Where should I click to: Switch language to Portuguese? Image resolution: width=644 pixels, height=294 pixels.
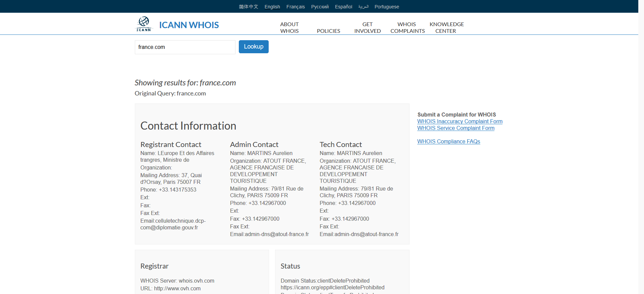387,7
